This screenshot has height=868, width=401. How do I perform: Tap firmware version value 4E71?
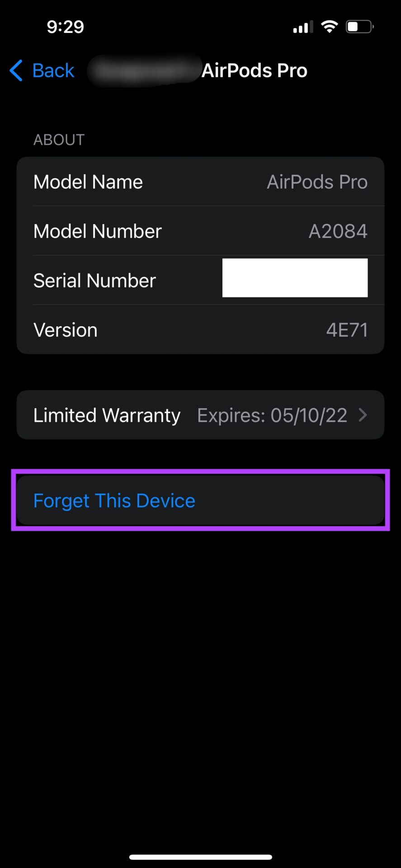pos(347,330)
